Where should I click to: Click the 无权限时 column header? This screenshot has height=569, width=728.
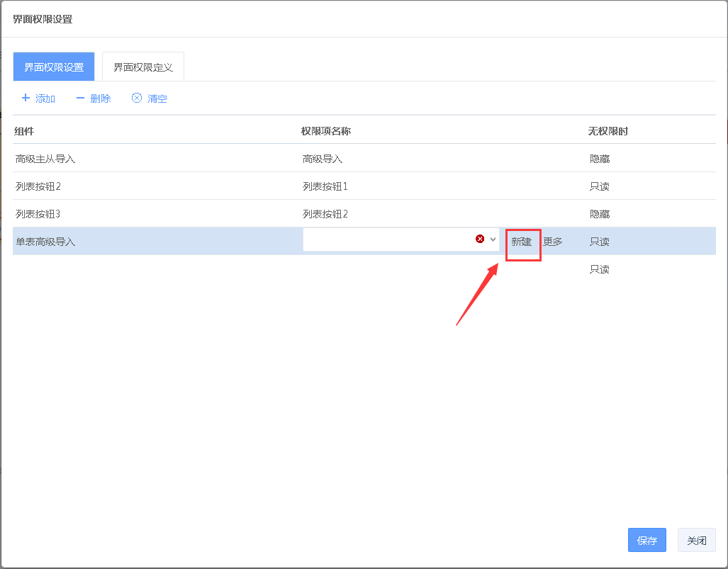coord(607,131)
